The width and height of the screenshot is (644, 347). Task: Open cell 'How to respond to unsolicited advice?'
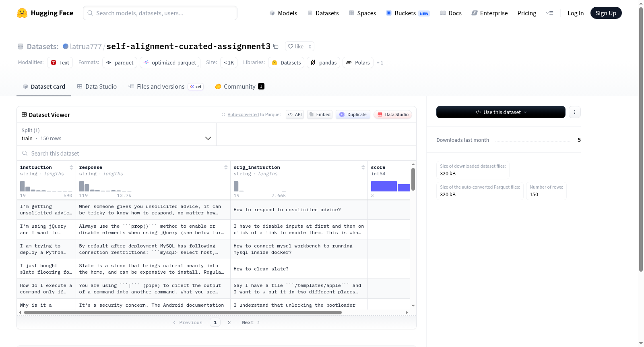(x=299, y=210)
